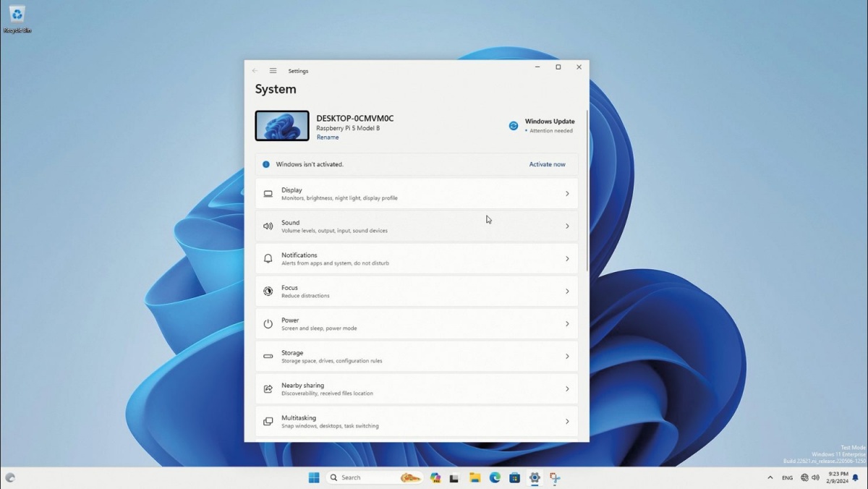
Task: Click the Storage drive icon
Action: click(x=268, y=356)
